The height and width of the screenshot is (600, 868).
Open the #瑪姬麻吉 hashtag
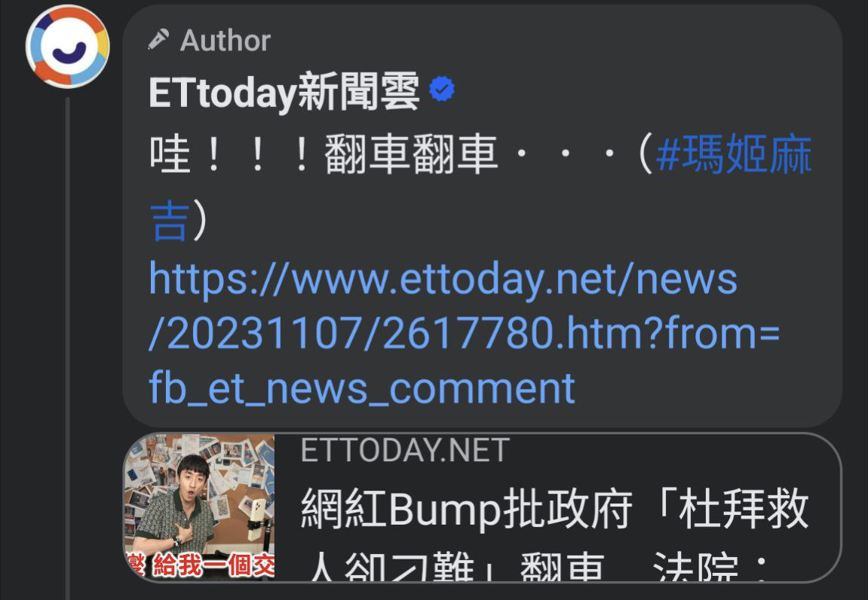(x=734, y=155)
